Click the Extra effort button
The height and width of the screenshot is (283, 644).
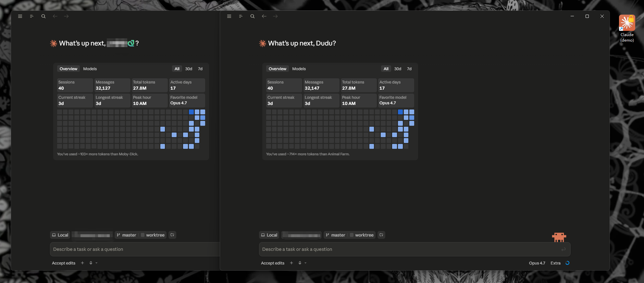555,263
